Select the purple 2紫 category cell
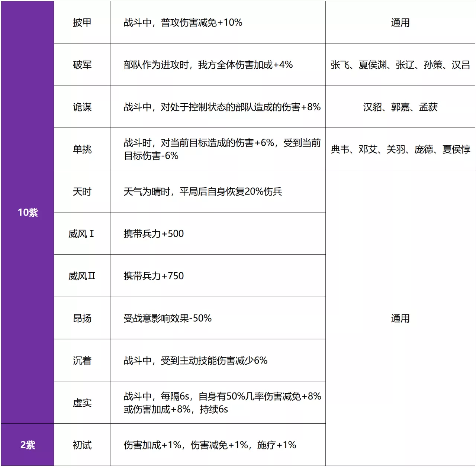 click(x=28, y=445)
